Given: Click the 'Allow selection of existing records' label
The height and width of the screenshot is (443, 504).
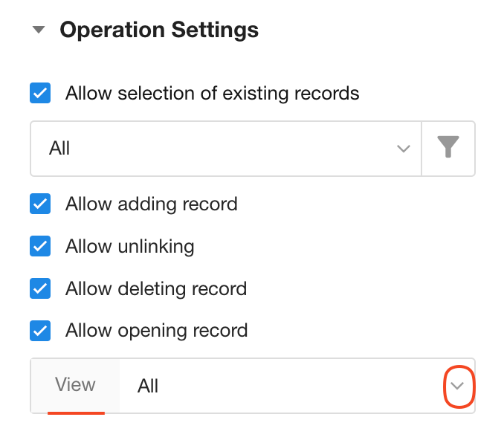Looking at the screenshot, I should 212,94.
